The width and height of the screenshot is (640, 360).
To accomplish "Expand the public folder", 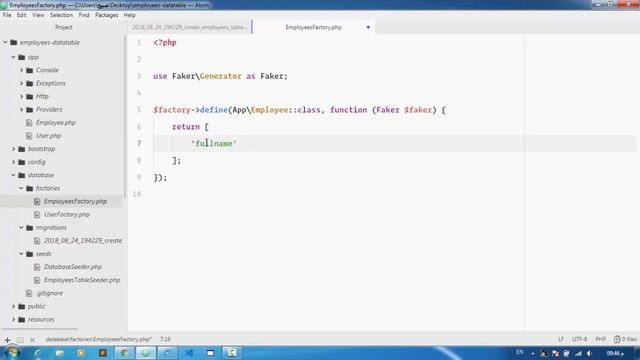I will 13,306.
